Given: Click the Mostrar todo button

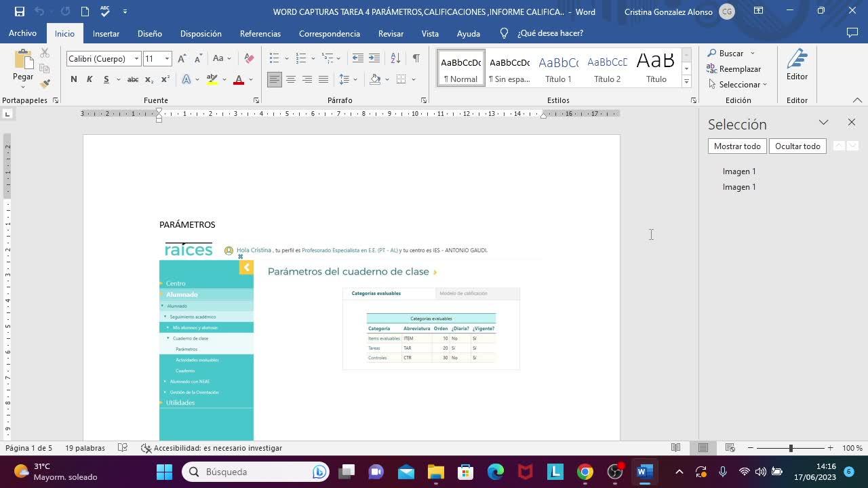Looking at the screenshot, I should (737, 146).
